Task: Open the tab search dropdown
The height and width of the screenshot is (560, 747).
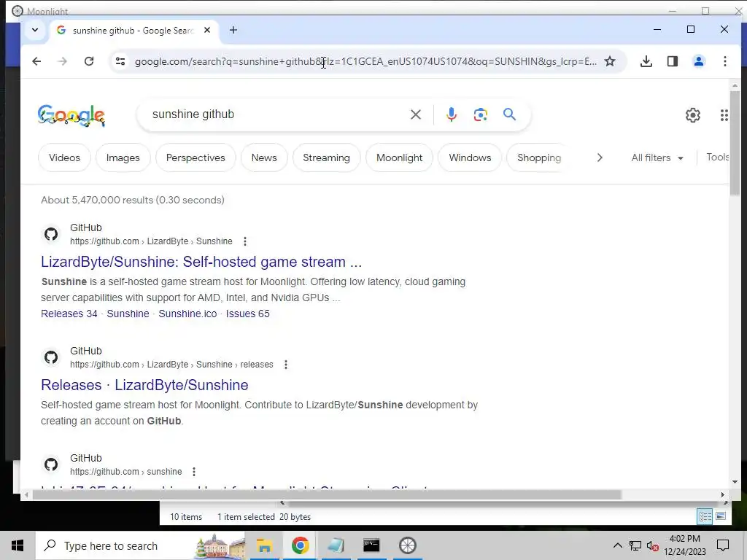Action: [35, 30]
